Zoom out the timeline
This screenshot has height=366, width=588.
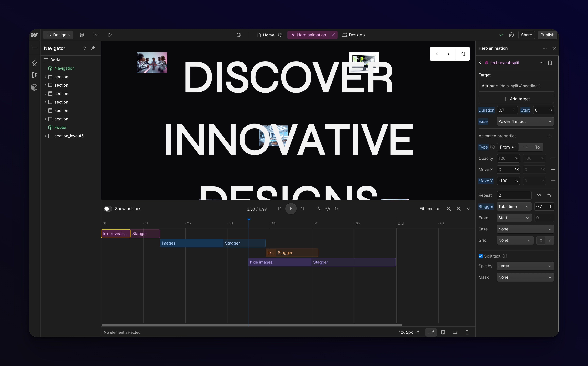coord(449,209)
